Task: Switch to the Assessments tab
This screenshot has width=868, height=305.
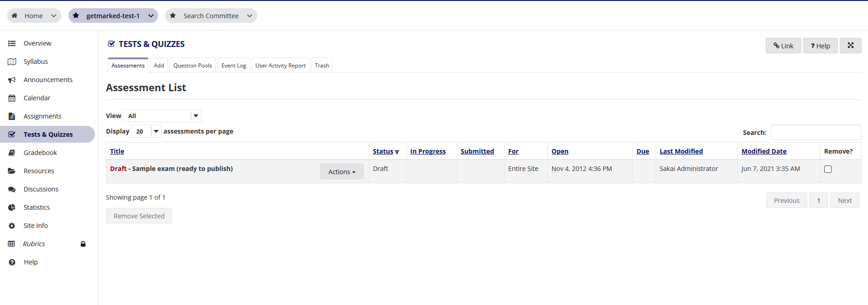Action: (x=128, y=65)
